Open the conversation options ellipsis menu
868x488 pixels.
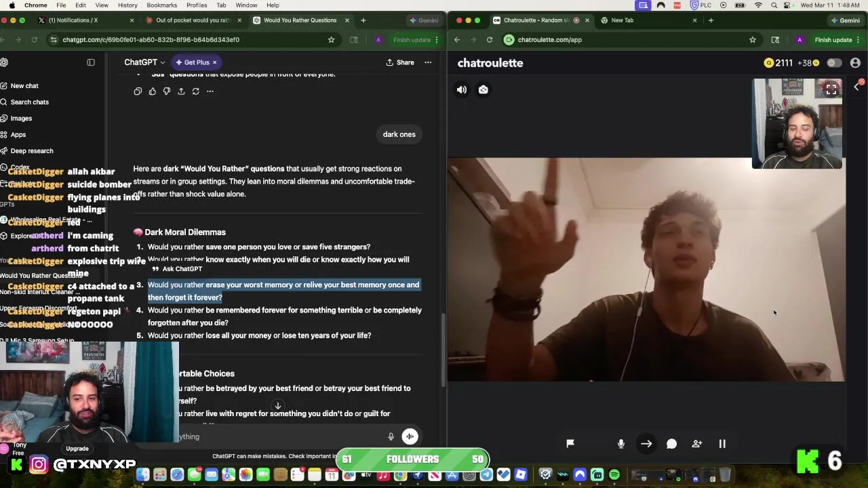(x=428, y=62)
